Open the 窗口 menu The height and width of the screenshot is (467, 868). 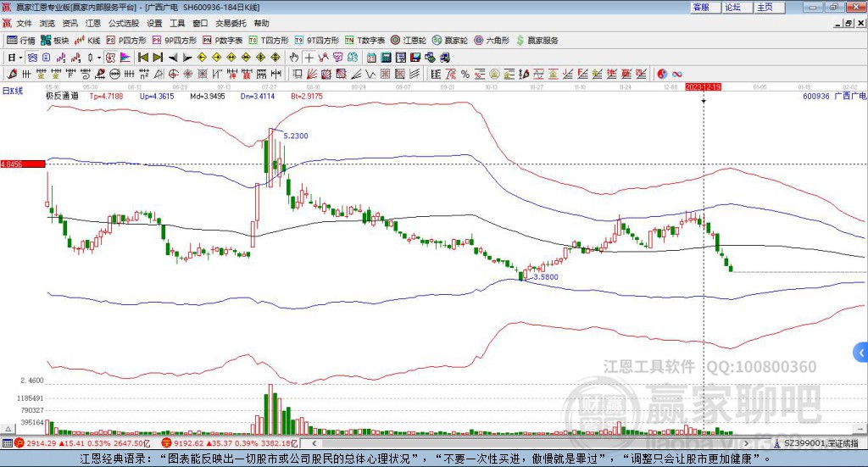(200, 23)
